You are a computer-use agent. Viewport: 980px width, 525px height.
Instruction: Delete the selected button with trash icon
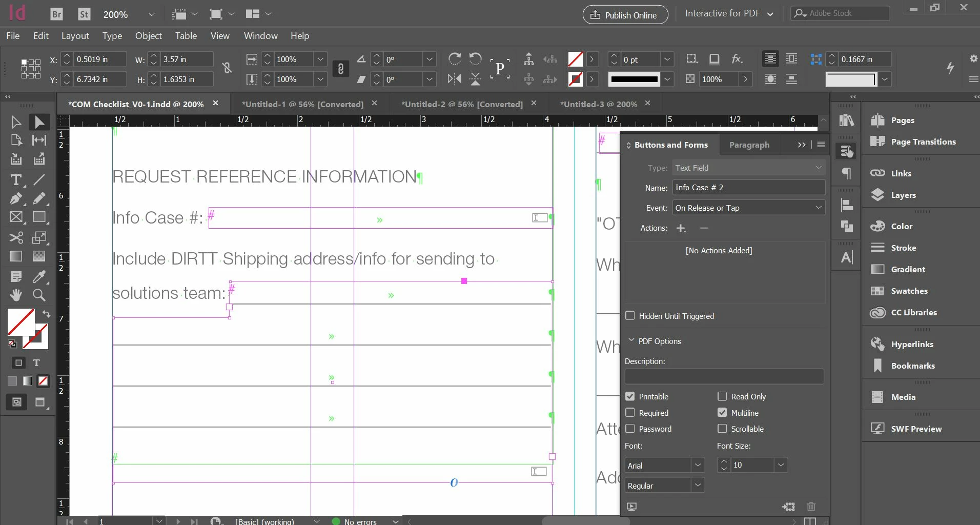(811, 507)
